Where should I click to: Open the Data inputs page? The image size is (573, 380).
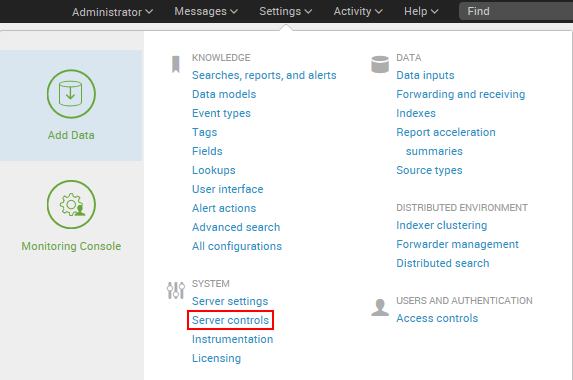point(425,75)
